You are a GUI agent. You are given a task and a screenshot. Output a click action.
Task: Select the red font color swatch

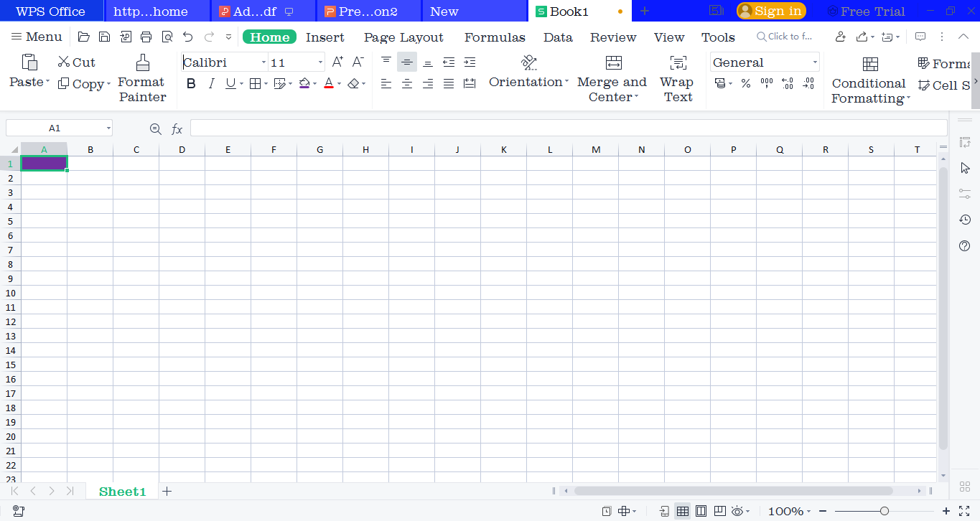coord(328,86)
